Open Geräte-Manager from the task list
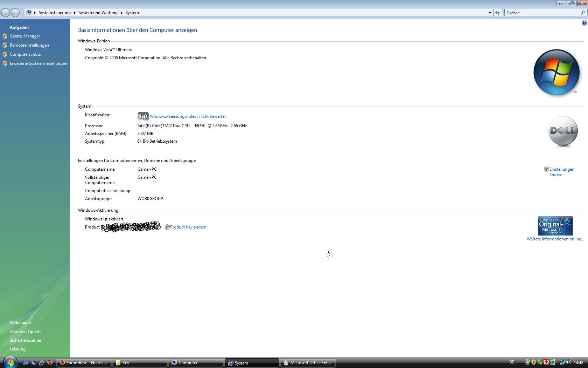The width and height of the screenshot is (588, 368). tap(25, 36)
